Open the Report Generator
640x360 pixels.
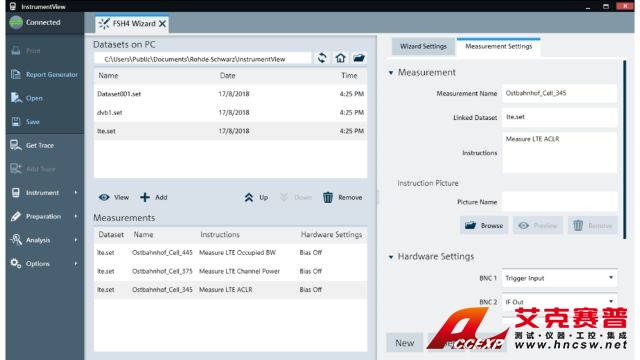45,75
